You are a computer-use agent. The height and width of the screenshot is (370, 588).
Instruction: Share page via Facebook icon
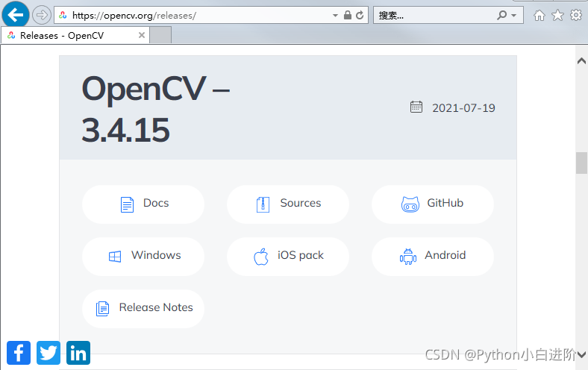click(x=19, y=353)
